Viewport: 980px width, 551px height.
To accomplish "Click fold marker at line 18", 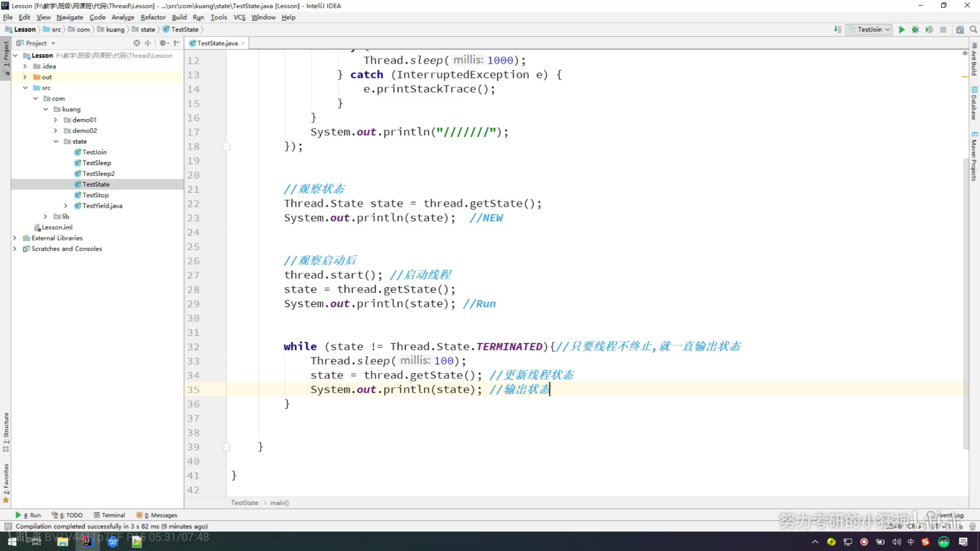I will (x=227, y=146).
